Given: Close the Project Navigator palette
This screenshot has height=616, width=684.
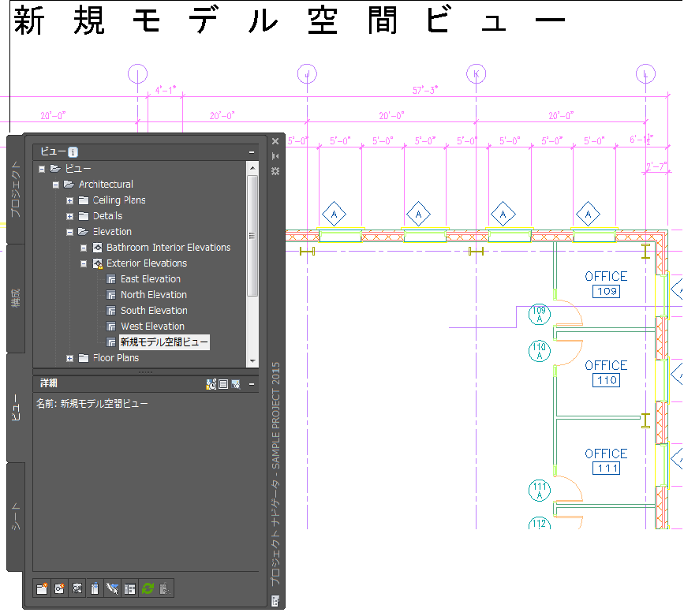Looking at the screenshot, I should click(275, 141).
